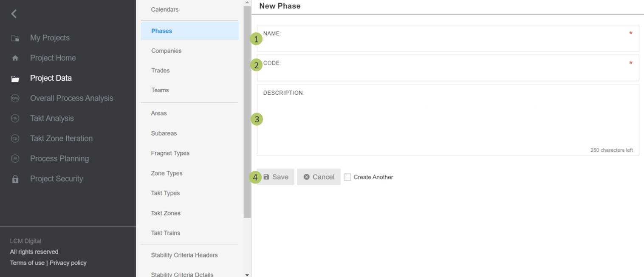Select Takt Zones from the data list
The image size is (644, 277).
pyautogui.click(x=166, y=213)
